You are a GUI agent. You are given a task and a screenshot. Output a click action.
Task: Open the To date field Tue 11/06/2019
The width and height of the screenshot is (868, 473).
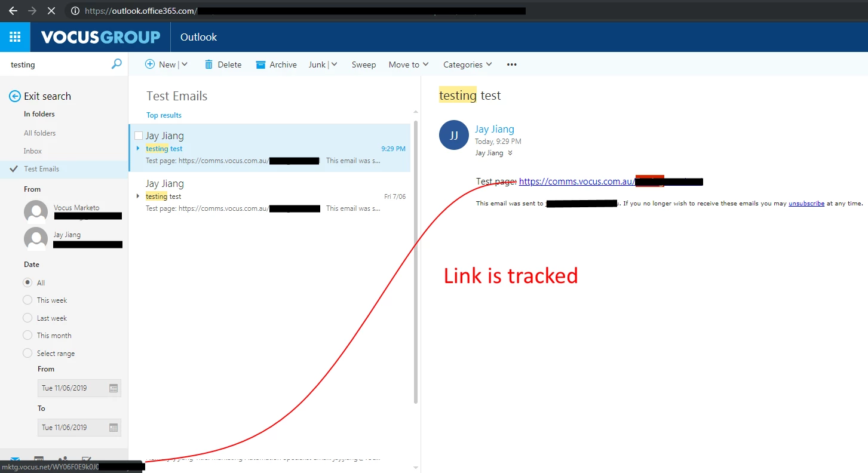click(x=79, y=428)
